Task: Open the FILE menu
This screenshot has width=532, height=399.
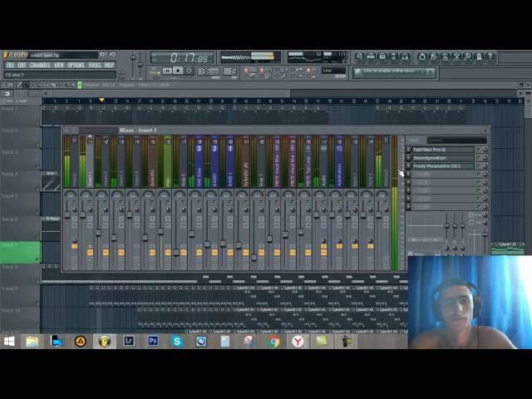Action: (x=10, y=65)
